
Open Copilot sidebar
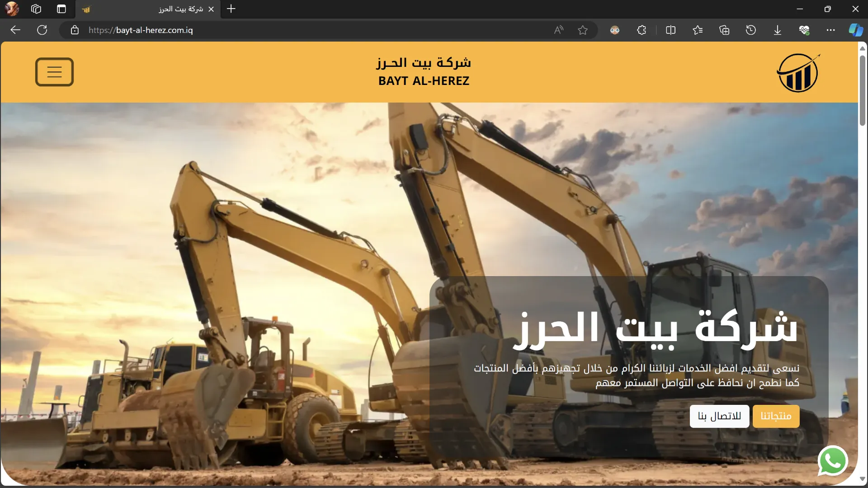click(x=855, y=30)
